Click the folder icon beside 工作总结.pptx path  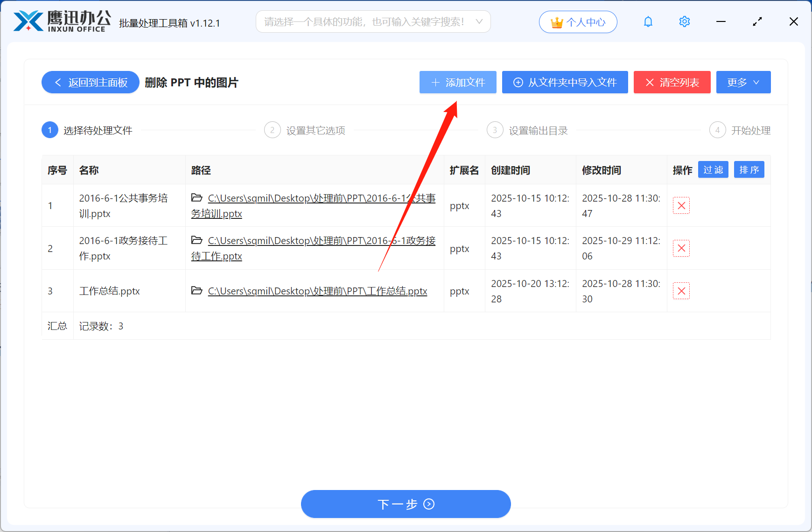(x=197, y=291)
